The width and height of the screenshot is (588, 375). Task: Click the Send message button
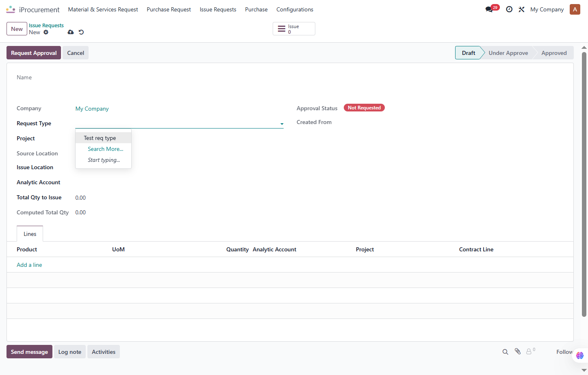pyautogui.click(x=29, y=352)
